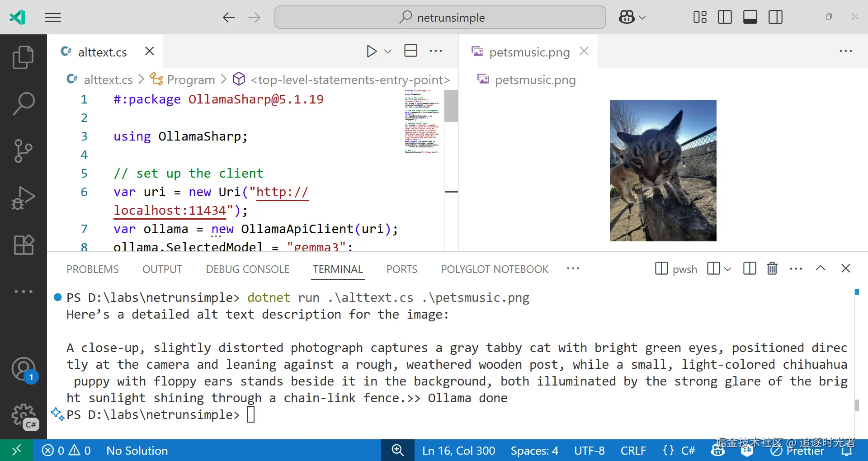This screenshot has height=461, width=868.
Task: Maximize the panel with the chevron up
Action: coord(821,268)
